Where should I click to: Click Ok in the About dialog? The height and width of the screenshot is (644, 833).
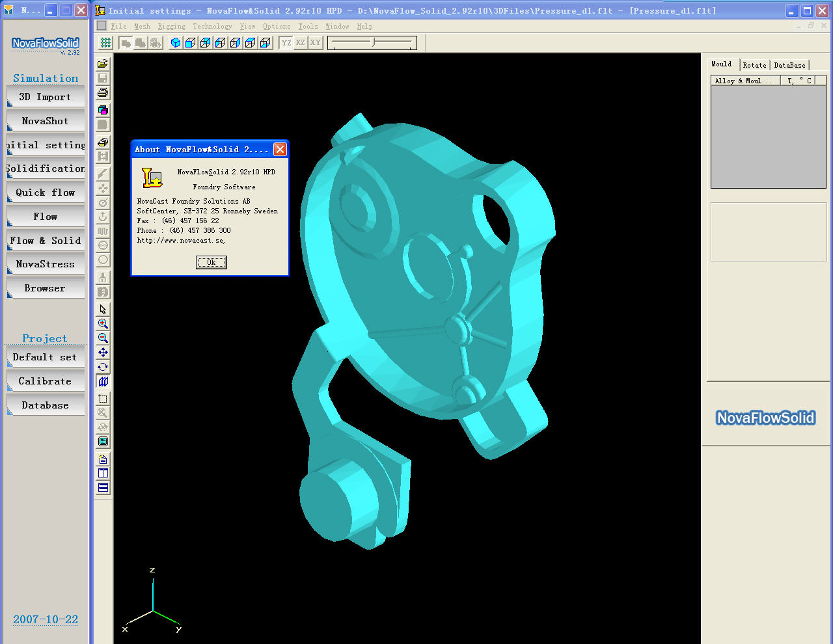click(x=212, y=262)
